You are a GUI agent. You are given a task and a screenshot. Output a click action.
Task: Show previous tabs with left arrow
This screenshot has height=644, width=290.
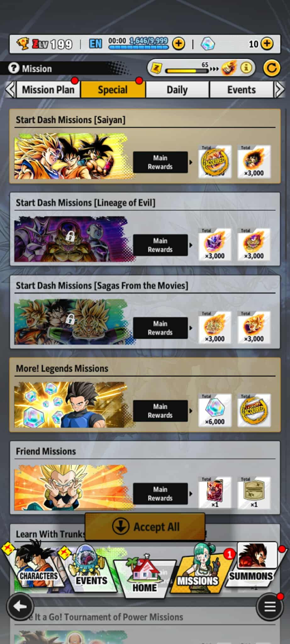pos(10,90)
